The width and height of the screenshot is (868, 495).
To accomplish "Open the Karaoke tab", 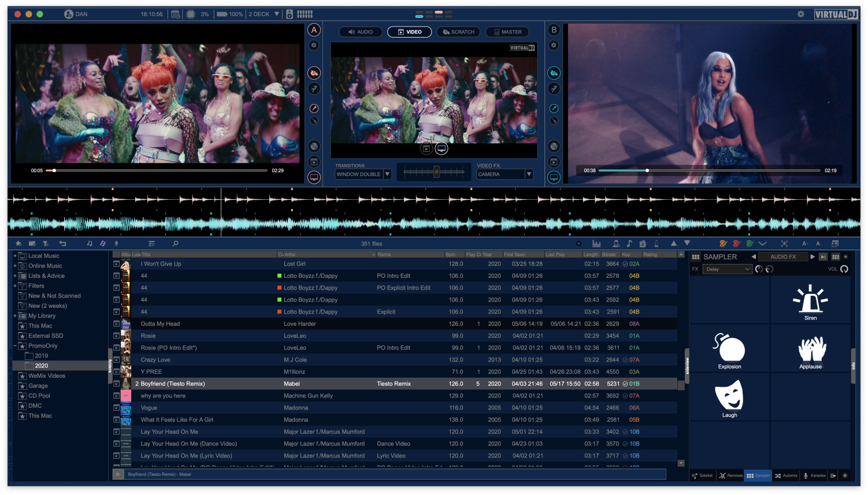I will tap(814, 476).
